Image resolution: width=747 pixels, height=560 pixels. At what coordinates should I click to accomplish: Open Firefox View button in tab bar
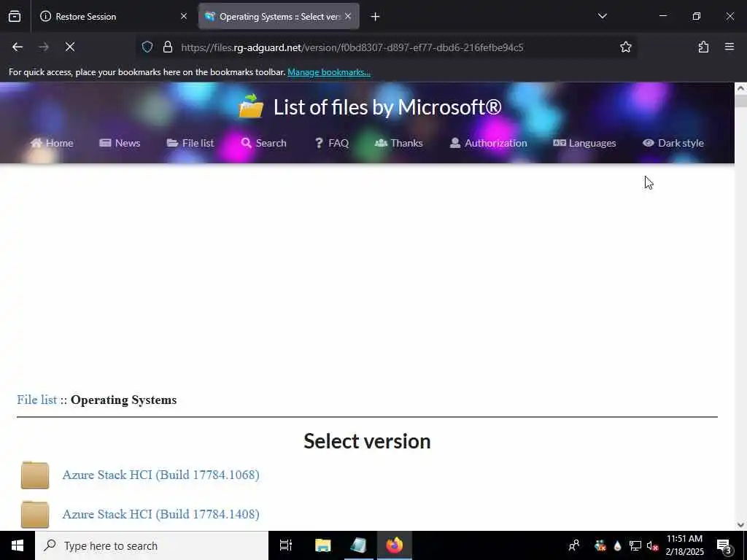coord(15,17)
